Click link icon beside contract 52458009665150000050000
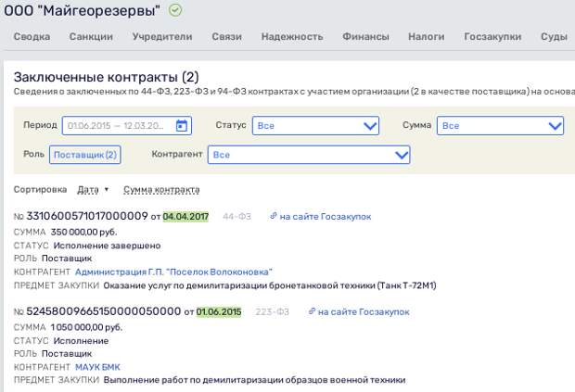 312,311
